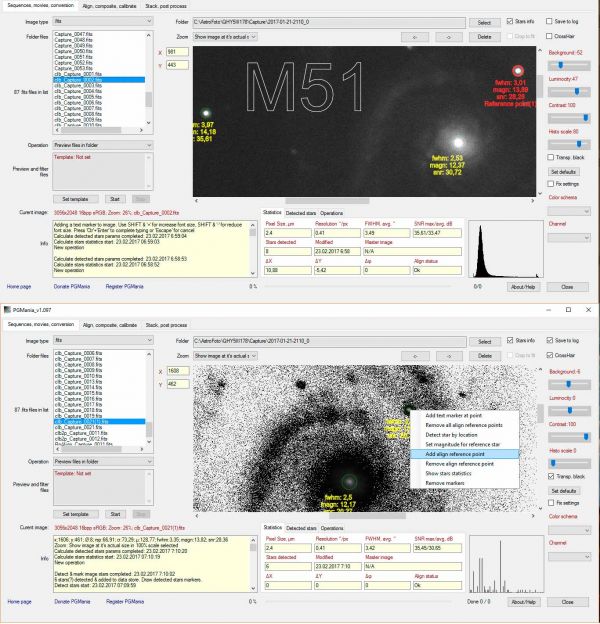600x624 pixels.
Task: Switch to 'Align, composite, calibrate' tab, lower window
Action: [x=110, y=325]
